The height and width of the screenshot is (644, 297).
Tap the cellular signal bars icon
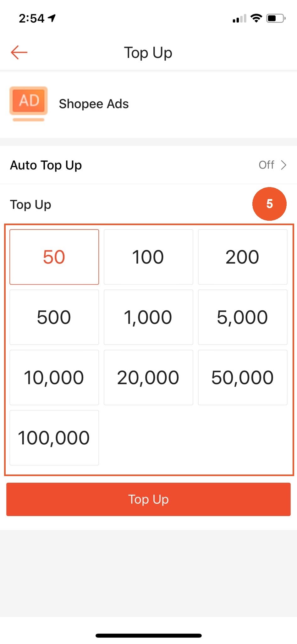pyautogui.click(x=239, y=19)
